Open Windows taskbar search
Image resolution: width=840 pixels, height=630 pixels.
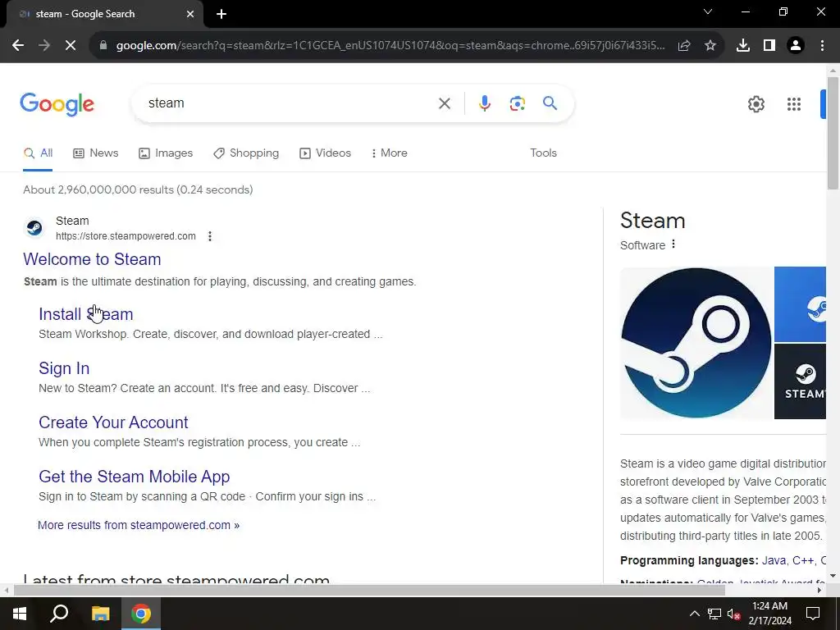pos(59,614)
